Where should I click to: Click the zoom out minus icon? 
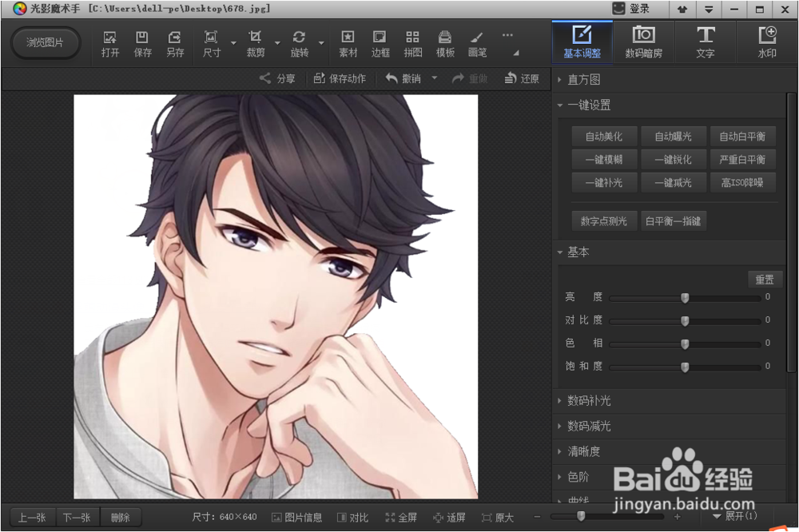(x=537, y=517)
